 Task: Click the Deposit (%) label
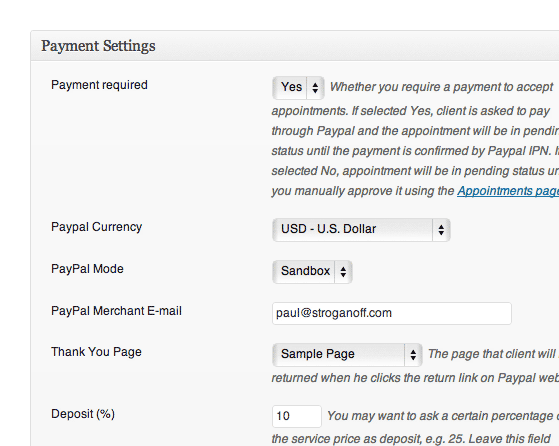coord(83,414)
